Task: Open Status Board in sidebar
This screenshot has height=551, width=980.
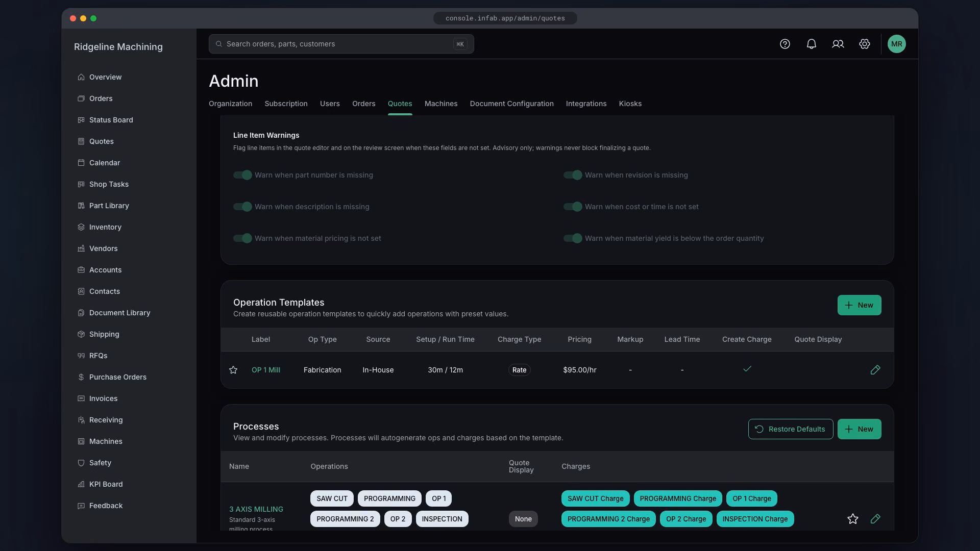Action: pos(111,120)
